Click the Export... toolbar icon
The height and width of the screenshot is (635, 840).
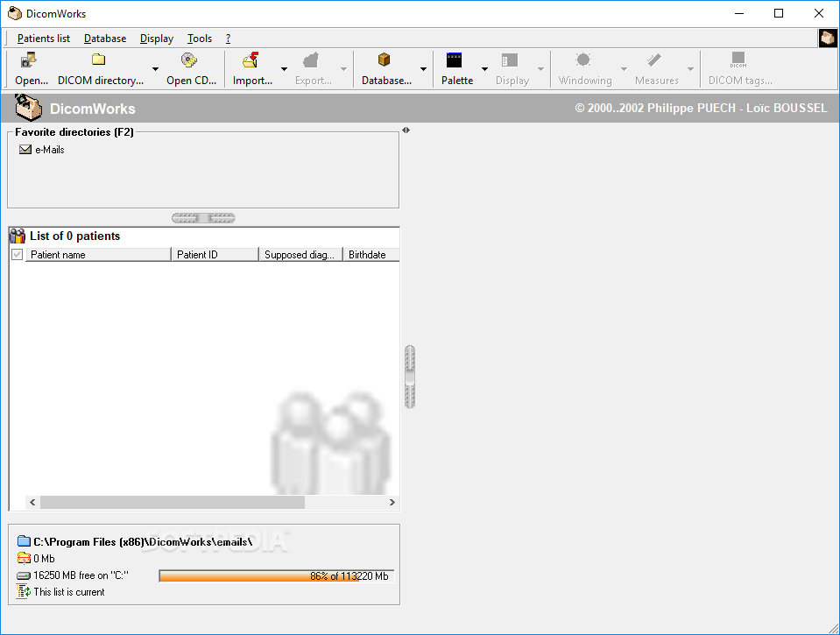[311, 60]
